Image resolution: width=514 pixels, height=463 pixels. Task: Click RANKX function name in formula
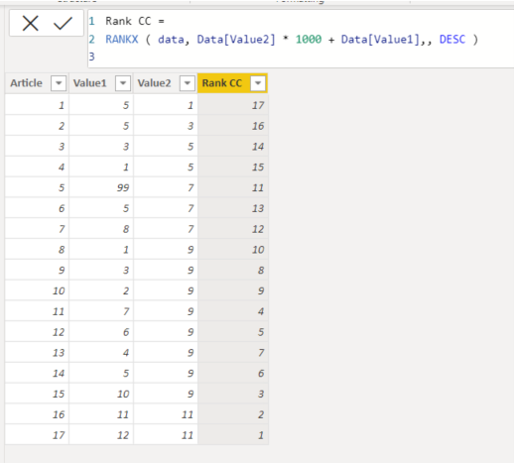pyautogui.click(x=122, y=39)
